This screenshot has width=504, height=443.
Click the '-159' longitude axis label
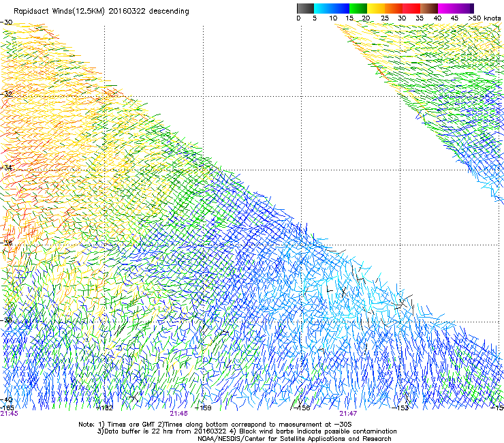click(204, 408)
